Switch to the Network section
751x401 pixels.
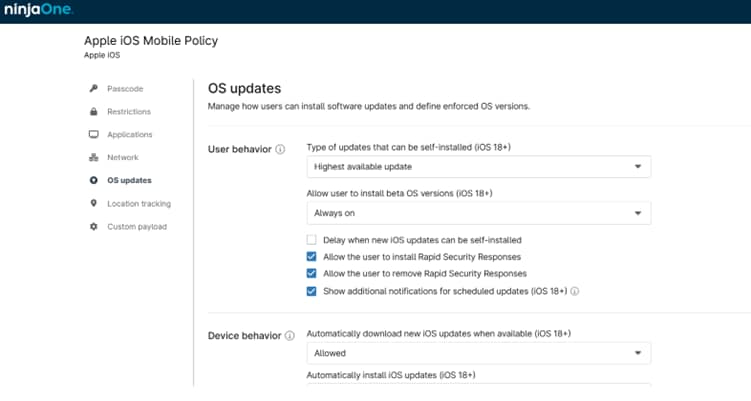[x=123, y=158]
